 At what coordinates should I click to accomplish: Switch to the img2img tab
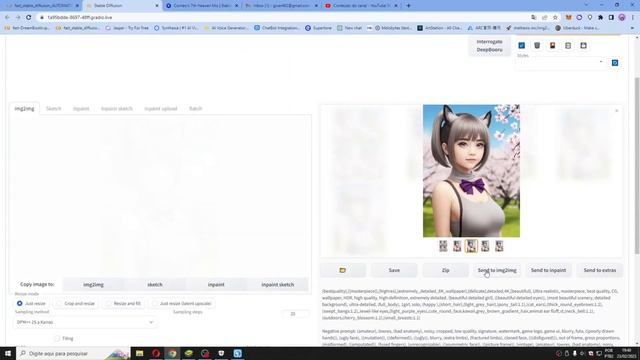pos(24,109)
